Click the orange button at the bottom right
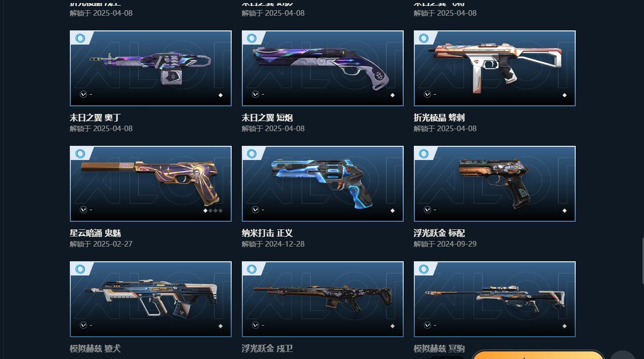The image size is (644, 359). point(538,355)
